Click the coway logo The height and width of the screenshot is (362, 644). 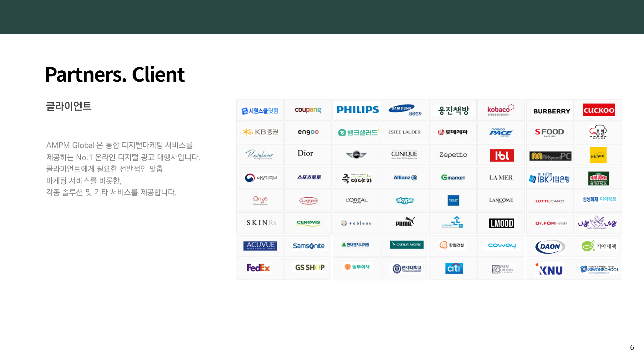(501, 245)
